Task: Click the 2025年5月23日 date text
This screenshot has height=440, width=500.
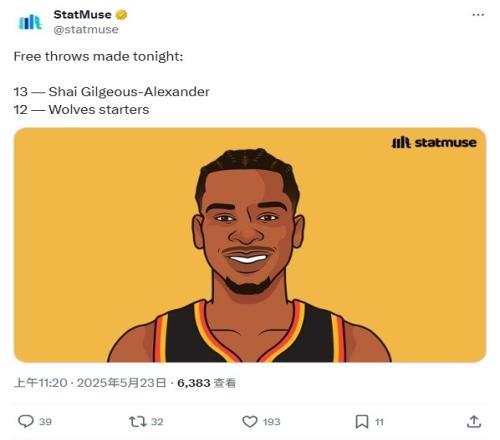Action: point(122,383)
